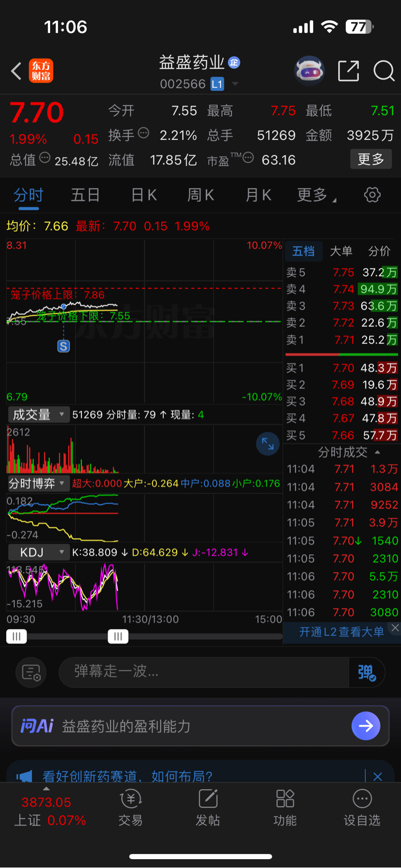Expand the 上证 index bar
Viewport: 401px width, 868px height.
click(46, 789)
